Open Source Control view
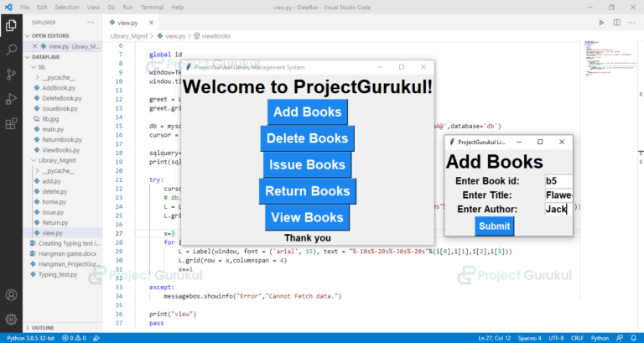 click(x=11, y=75)
